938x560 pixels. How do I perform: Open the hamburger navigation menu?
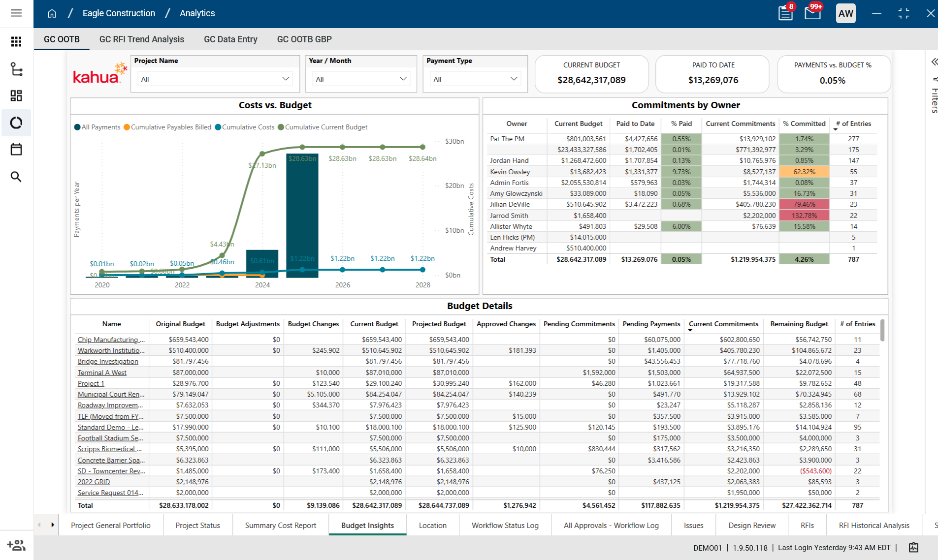pos(16,13)
